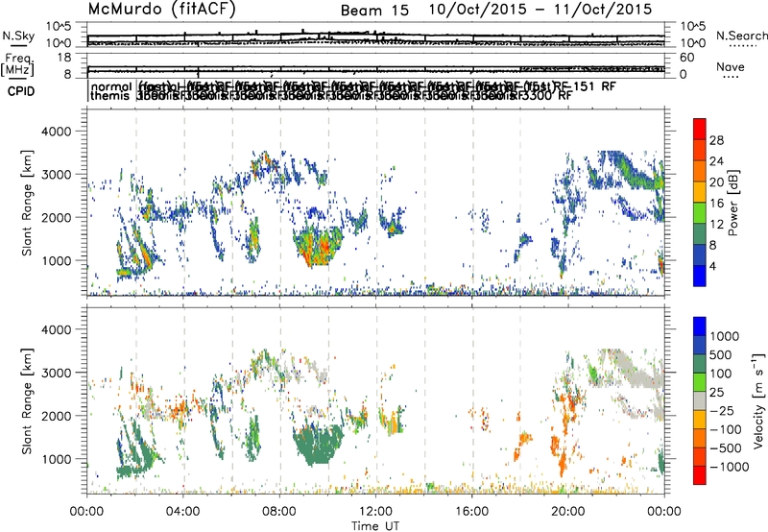The image size is (768, 532).
Task: Click the red segment of Power color bar
Action: [700, 129]
